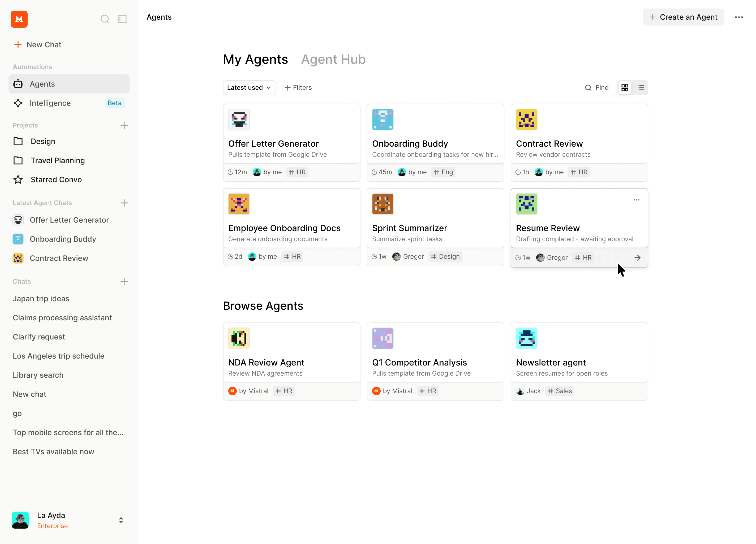The height and width of the screenshot is (544, 756).
Task: Switch to the Agent Hub tab
Action: pyautogui.click(x=333, y=59)
